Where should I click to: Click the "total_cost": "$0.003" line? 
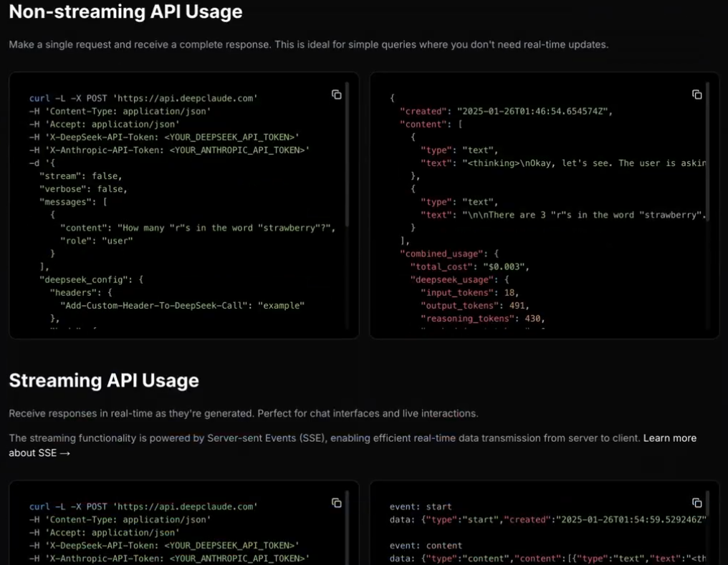pyautogui.click(x=470, y=266)
